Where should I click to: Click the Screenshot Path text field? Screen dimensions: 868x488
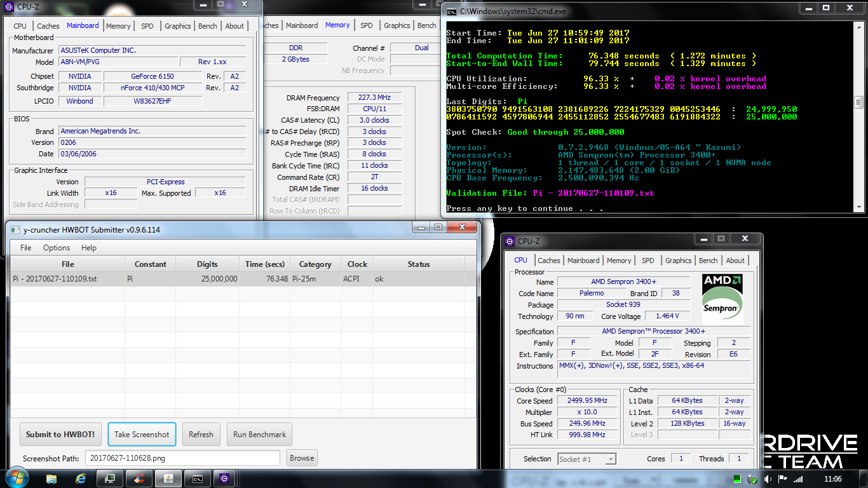click(182, 457)
